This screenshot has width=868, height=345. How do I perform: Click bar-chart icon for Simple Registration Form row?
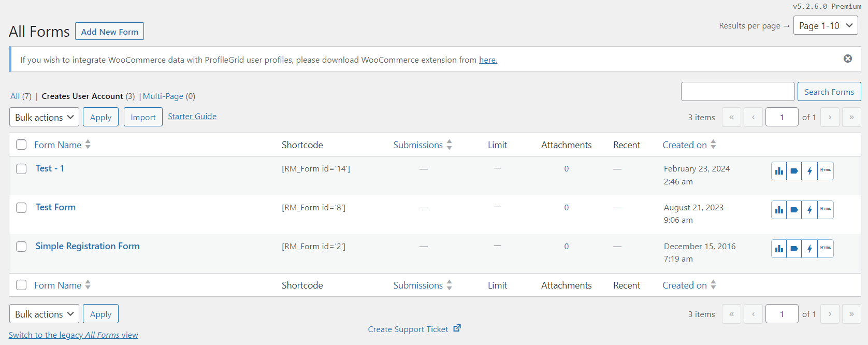click(x=779, y=249)
